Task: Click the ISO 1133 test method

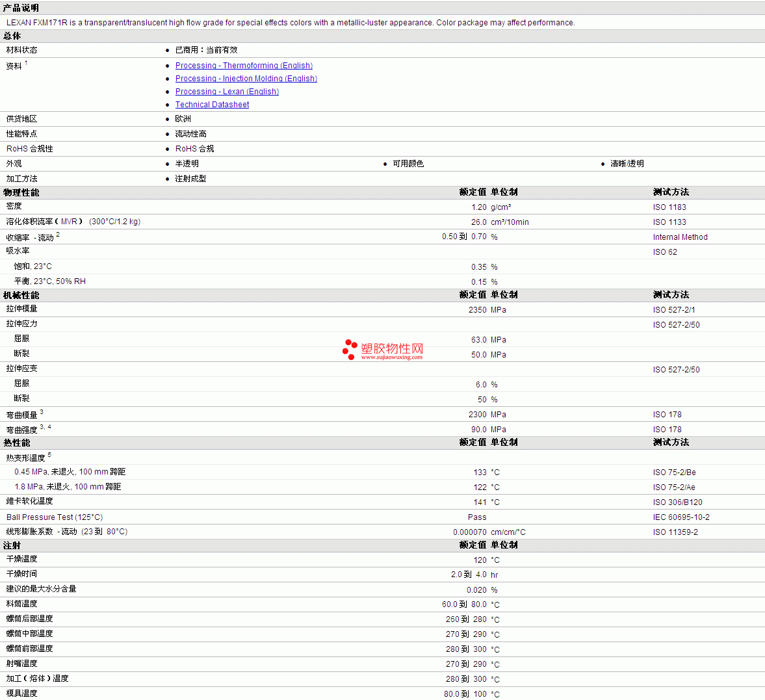Action: pyautogui.click(x=669, y=222)
